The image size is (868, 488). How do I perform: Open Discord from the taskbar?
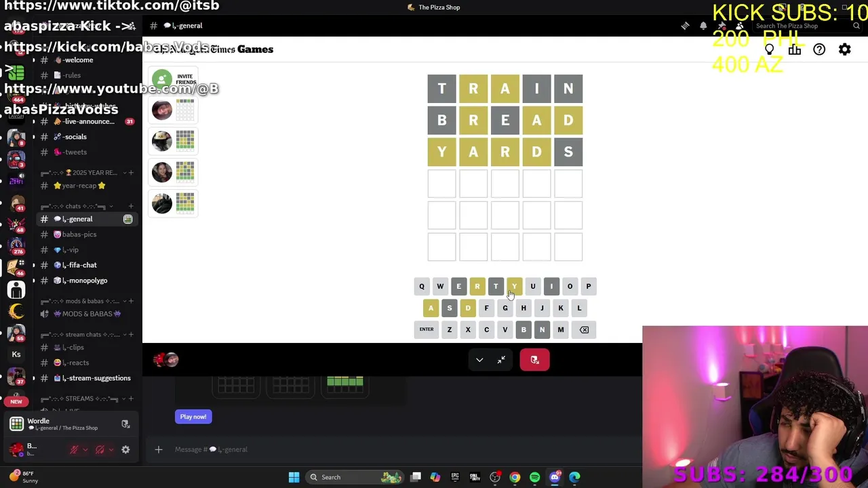pyautogui.click(x=555, y=477)
